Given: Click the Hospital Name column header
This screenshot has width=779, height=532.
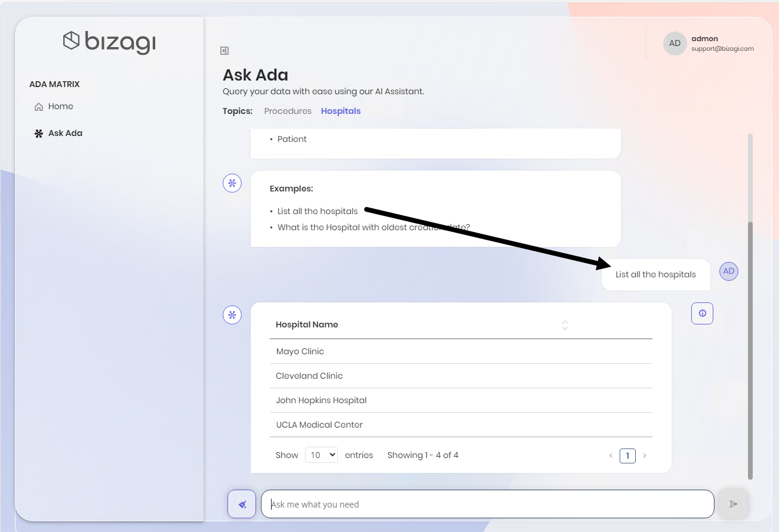Looking at the screenshot, I should (x=307, y=325).
